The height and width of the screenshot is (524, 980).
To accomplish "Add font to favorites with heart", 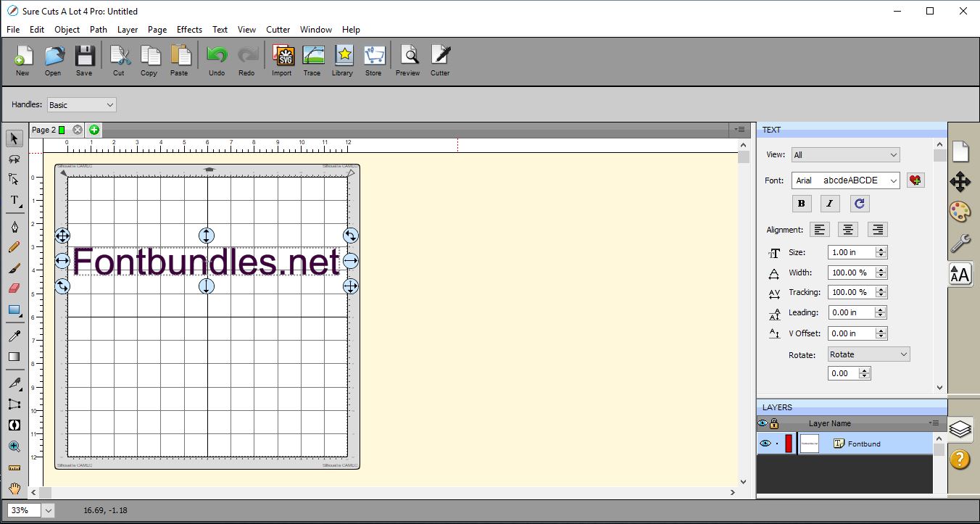I will 915,180.
